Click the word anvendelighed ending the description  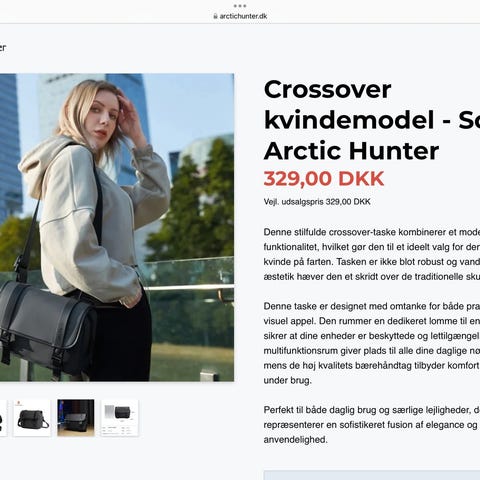tap(295, 440)
